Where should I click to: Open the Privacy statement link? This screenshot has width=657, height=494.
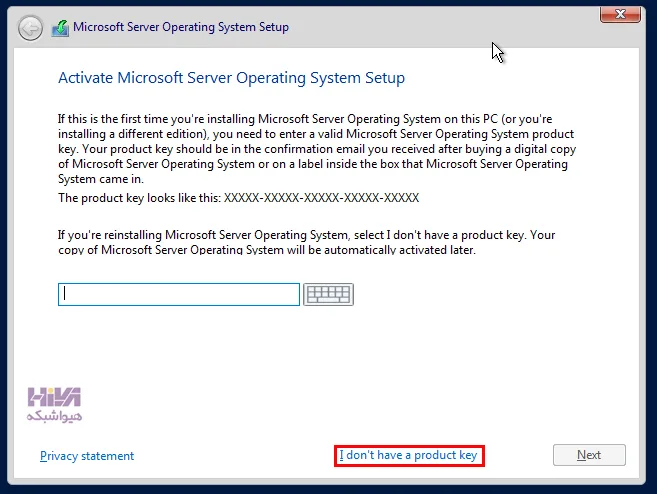coord(87,456)
